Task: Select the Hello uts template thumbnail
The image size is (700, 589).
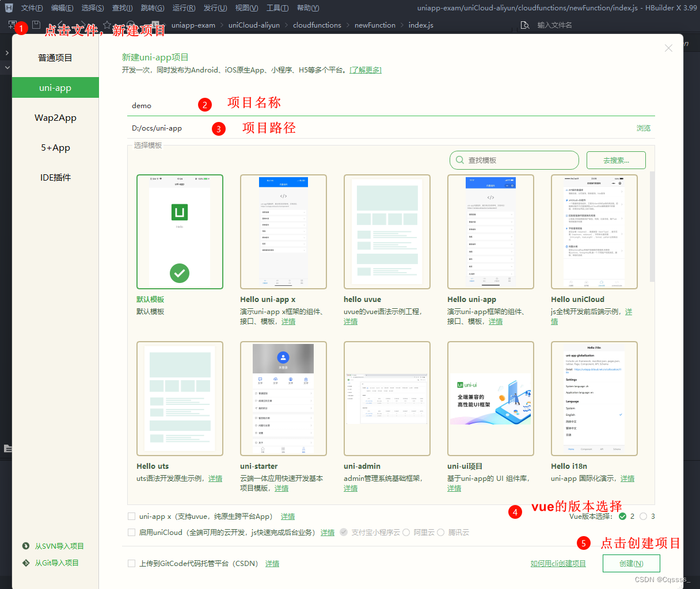Action: click(x=180, y=399)
